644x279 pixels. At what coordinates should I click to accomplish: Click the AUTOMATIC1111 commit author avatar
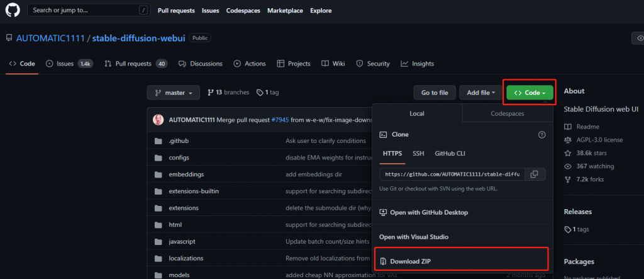(x=158, y=120)
